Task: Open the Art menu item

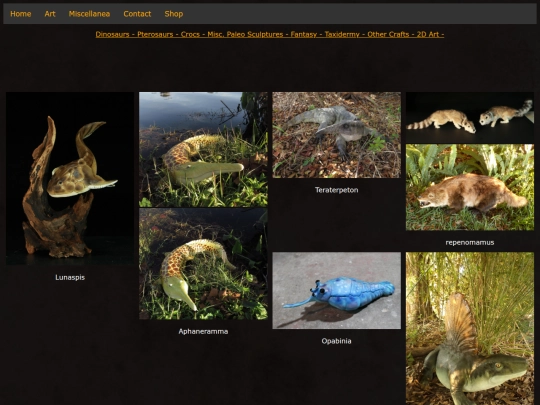Action: pos(50,14)
